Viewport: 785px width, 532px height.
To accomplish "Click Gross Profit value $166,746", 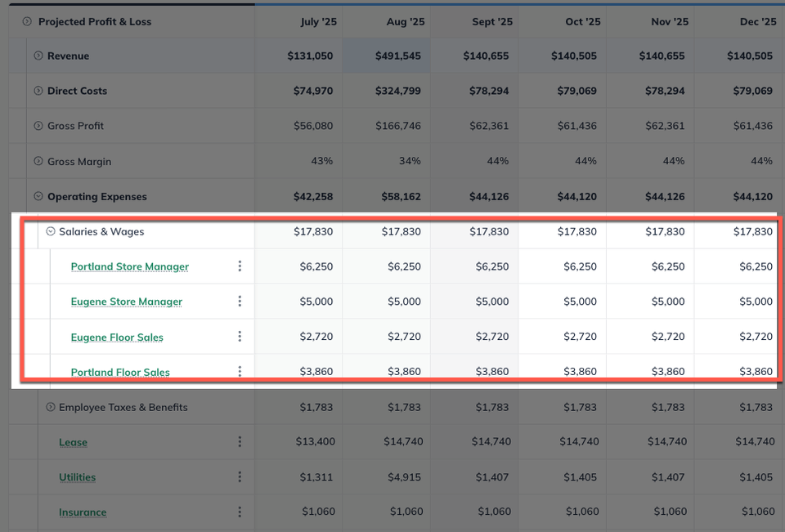I will coord(398,126).
